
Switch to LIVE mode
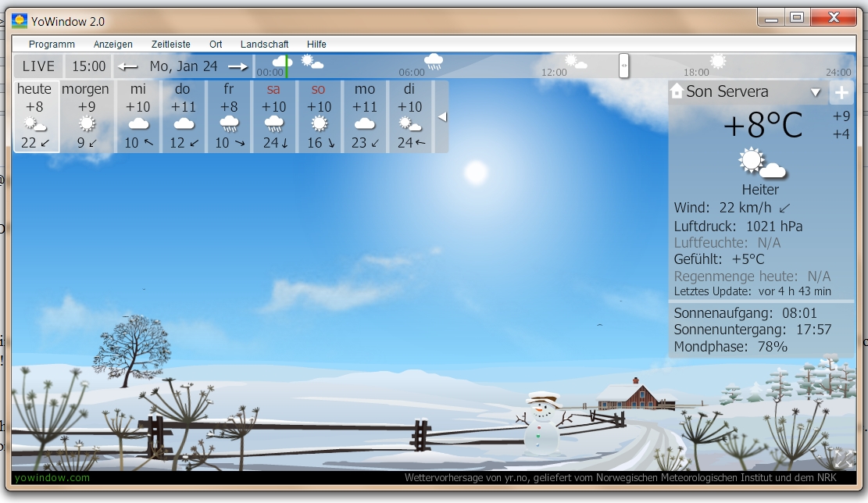click(x=38, y=66)
